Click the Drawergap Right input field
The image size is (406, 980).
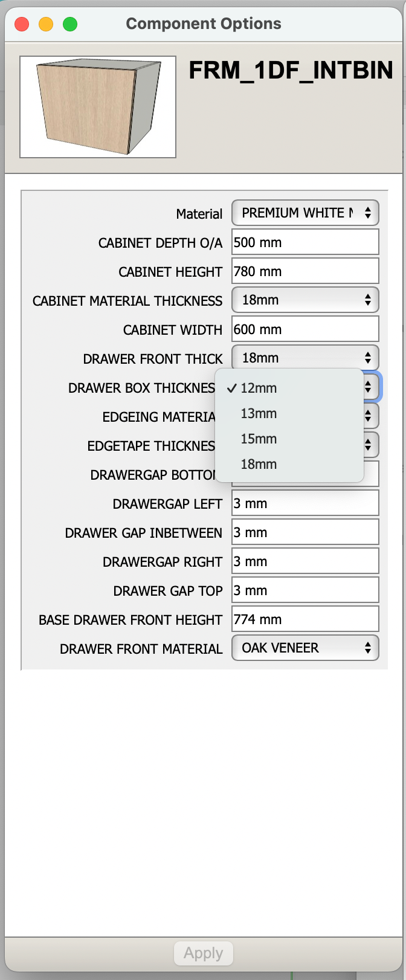[x=305, y=561]
